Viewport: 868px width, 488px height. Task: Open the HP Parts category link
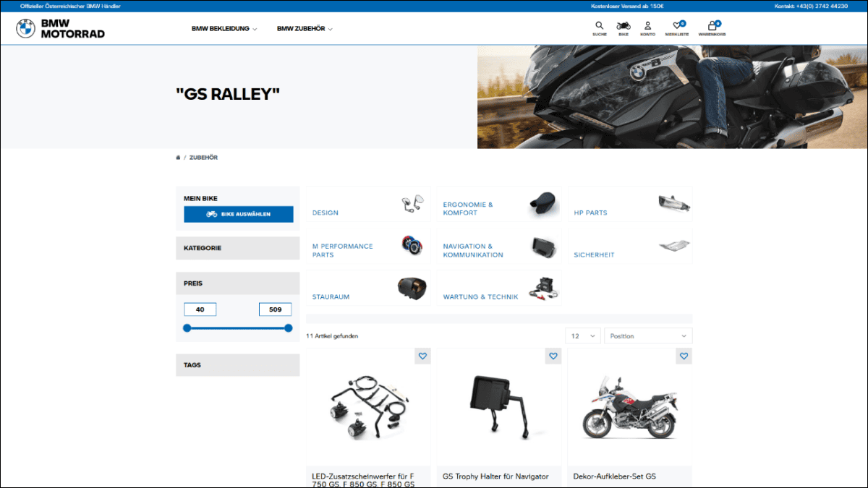[x=590, y=213]
